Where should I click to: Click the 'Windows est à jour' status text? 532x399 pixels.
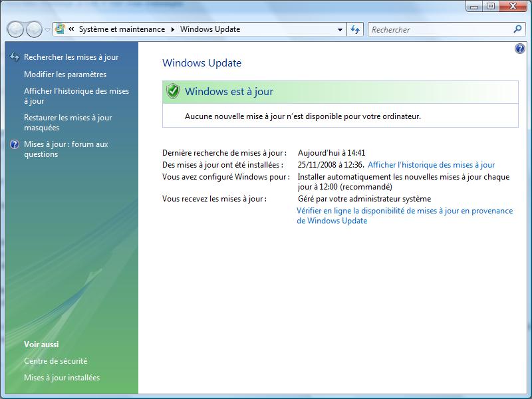pos(229,92)
